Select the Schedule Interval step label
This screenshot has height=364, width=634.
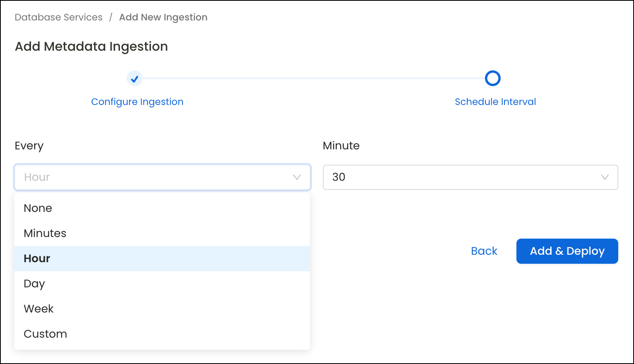coord(495,101)
